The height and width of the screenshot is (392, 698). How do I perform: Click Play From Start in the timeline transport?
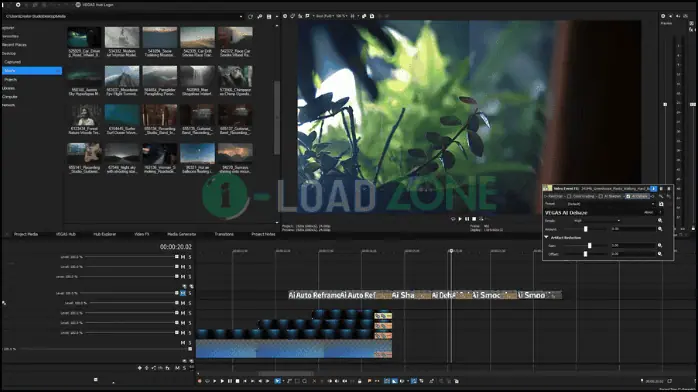pos(215,381)
